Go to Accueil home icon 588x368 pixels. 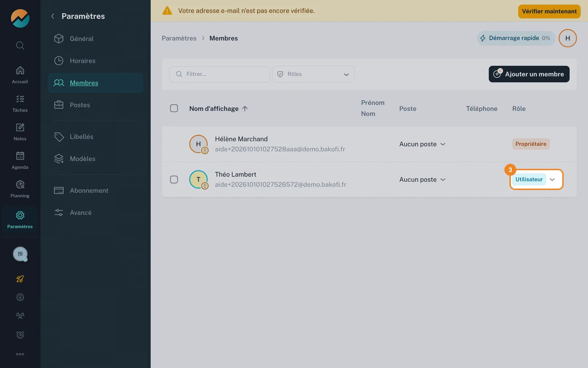[20, 70]
